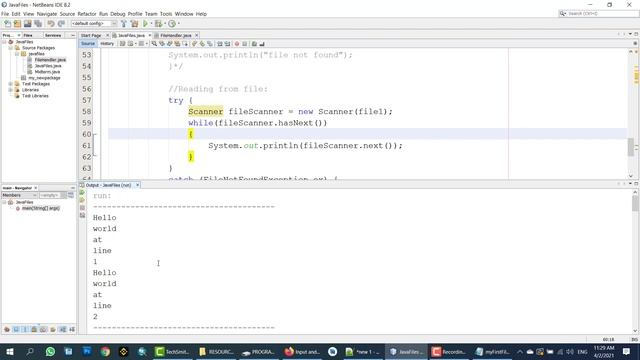Switch to the Services panel tab
Image resolution: width=640 pixels, height=360 pixels.
point(53,36)
